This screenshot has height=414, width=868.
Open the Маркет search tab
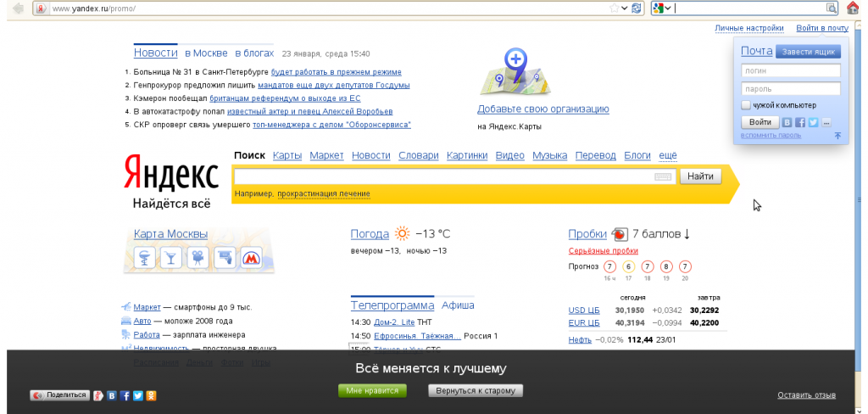click(x=326, y=156)
